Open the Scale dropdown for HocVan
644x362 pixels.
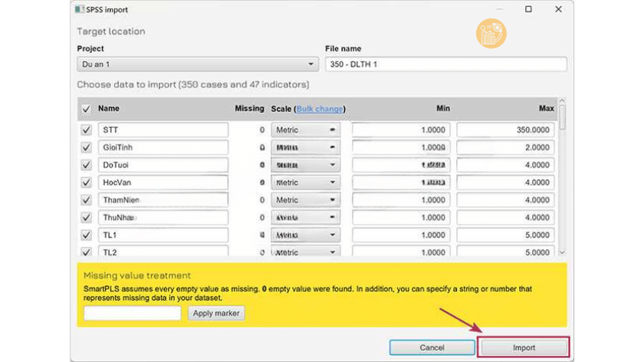[x=305, y=183]
